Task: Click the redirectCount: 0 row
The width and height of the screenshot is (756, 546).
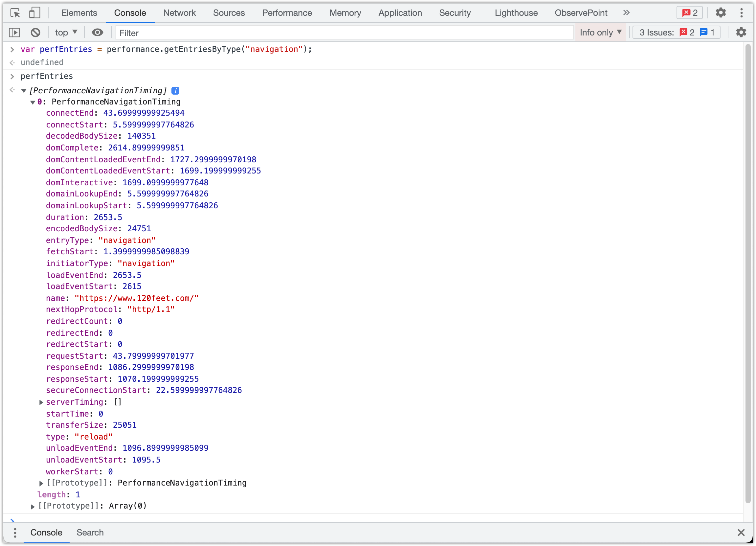Action: 84,322
